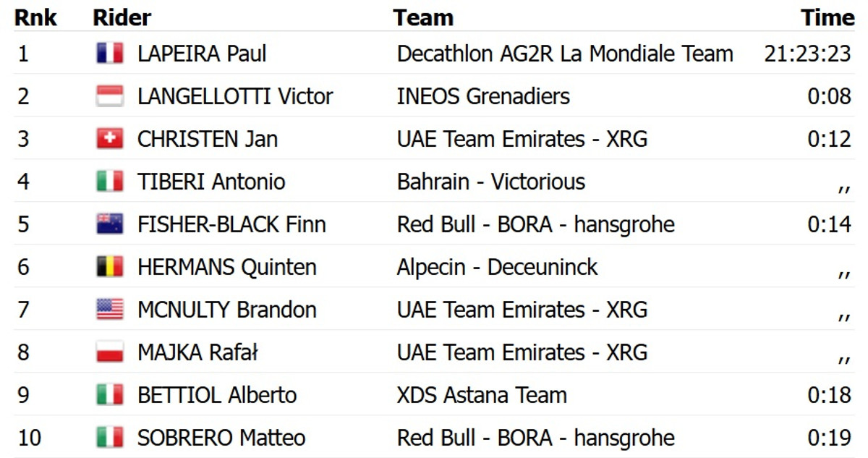Open rider page for LAPEIRA Paul
This screenshot has height=458, width=868.
pyautogui.click(x=202, y=54)
